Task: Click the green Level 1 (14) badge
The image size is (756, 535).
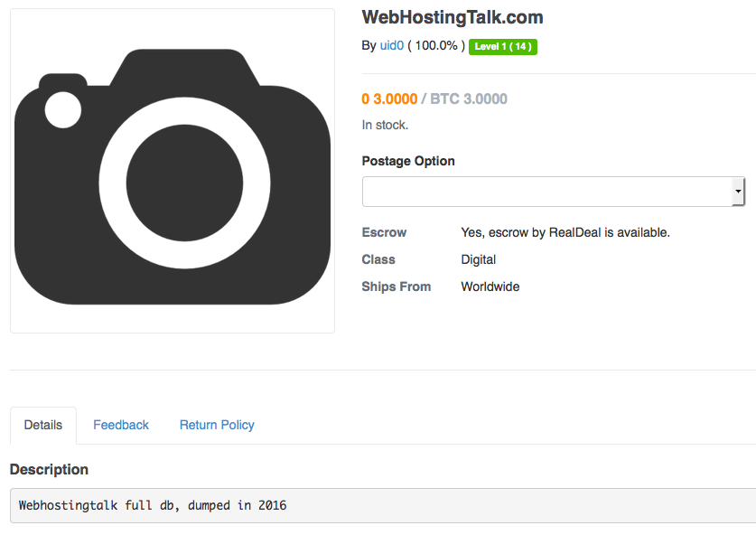Action: pyautogui.click(x=503, y=46)
